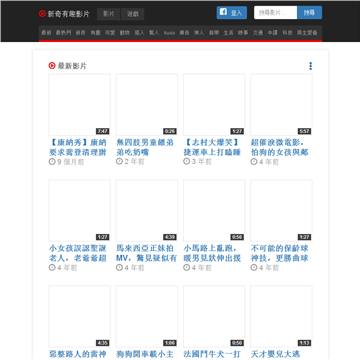Click the 5:57 video thumbnail
Viewport: 360px width, 360px height.
click(281, 105)
